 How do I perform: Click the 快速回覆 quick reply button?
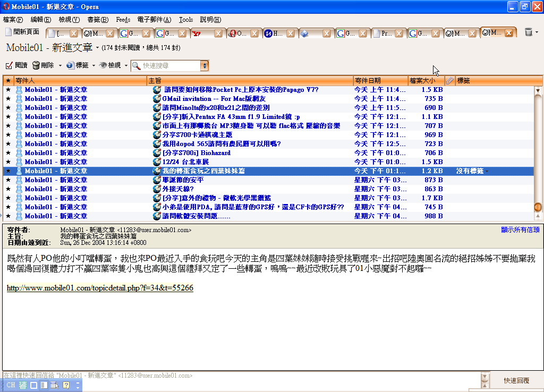pyautogui.click(x=516, y=380)
